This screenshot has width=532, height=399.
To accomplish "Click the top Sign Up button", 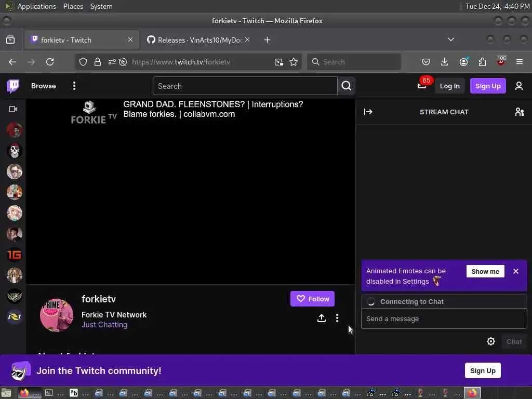I will click(488, 86).
